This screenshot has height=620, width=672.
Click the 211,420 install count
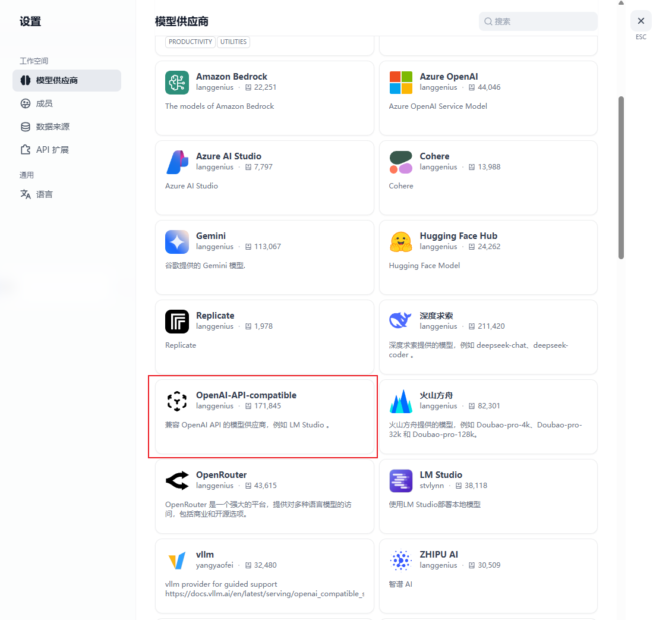(x=491, y=326)
